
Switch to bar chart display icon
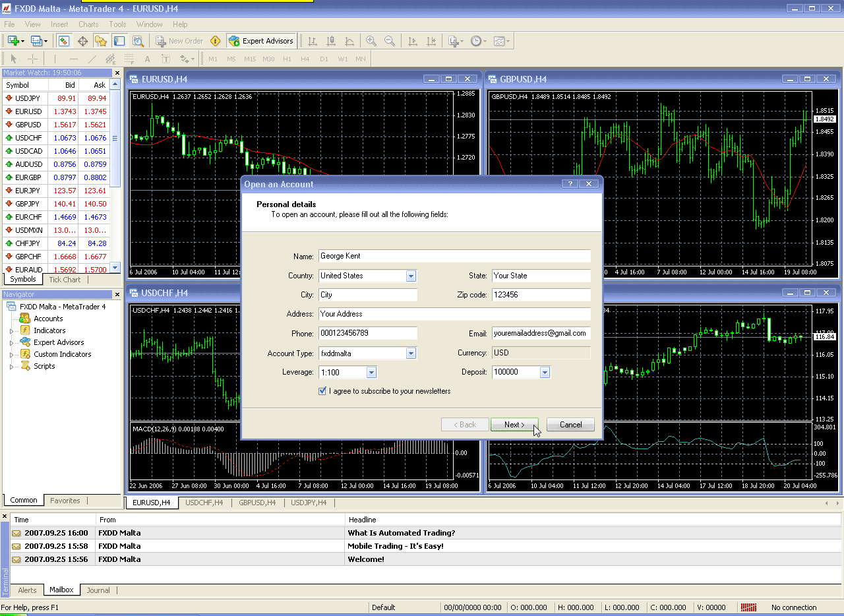[312, 41]
